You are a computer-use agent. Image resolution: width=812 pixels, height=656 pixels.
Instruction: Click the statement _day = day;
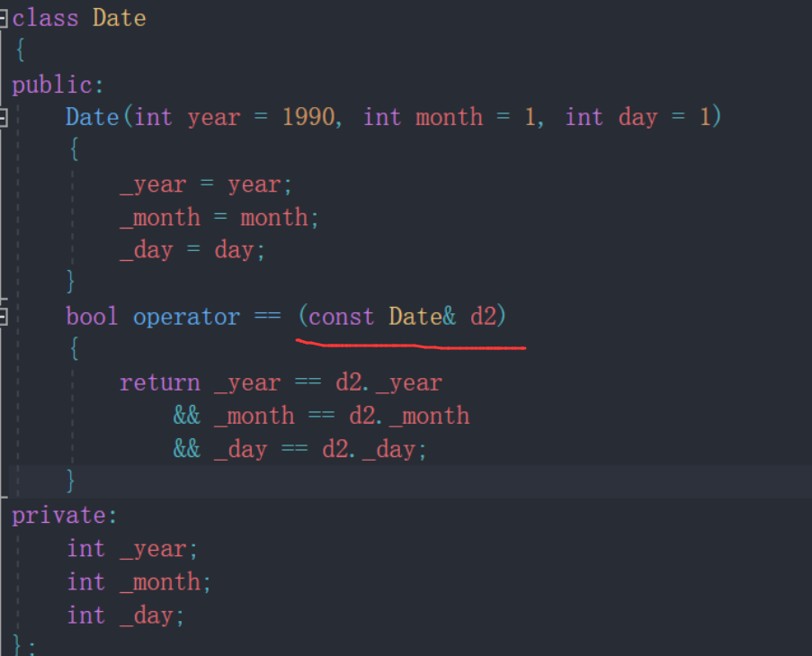192,250
